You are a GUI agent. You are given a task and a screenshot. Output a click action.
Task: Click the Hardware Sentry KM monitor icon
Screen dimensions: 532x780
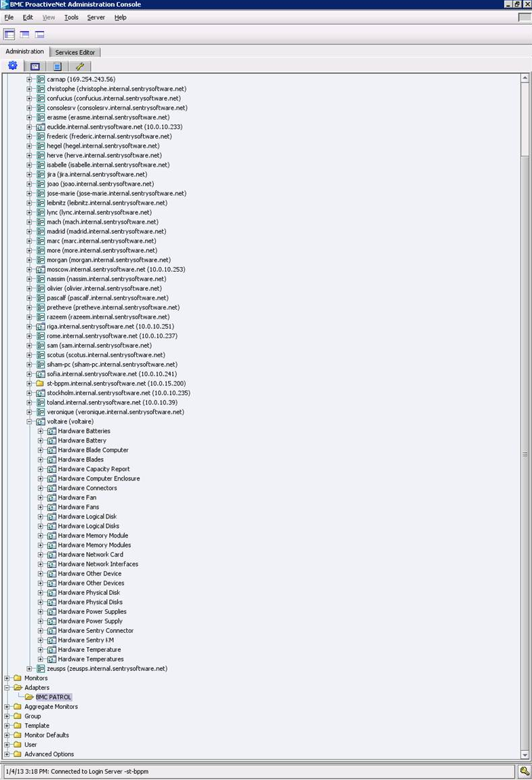[x=52, y=640]
